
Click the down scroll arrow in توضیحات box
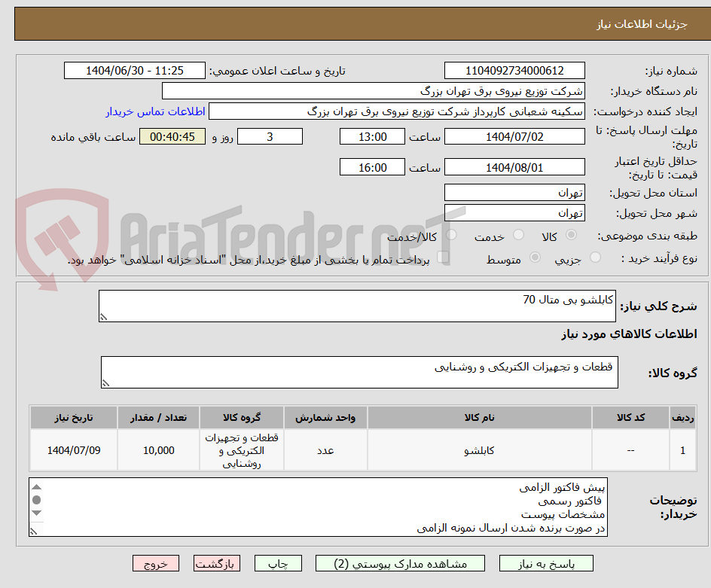point(35,512)
